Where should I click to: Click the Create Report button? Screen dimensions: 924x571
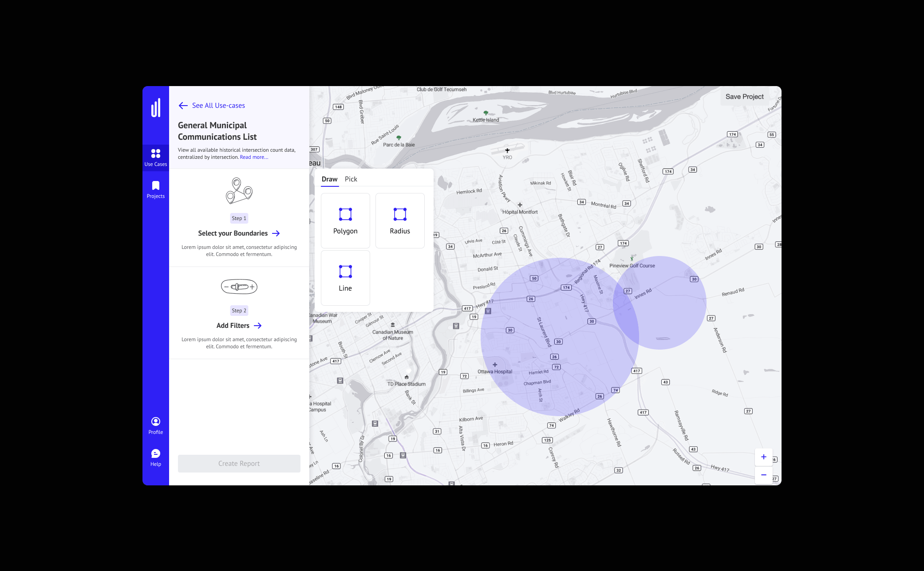239,464
